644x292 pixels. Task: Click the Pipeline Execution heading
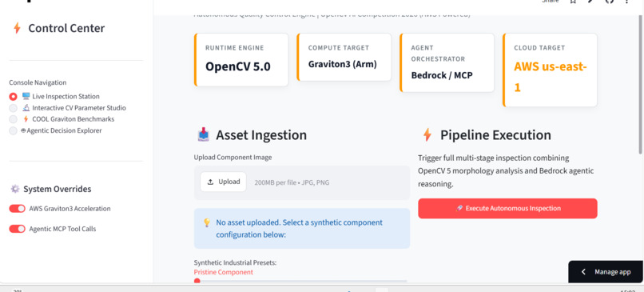click(495, 135)
